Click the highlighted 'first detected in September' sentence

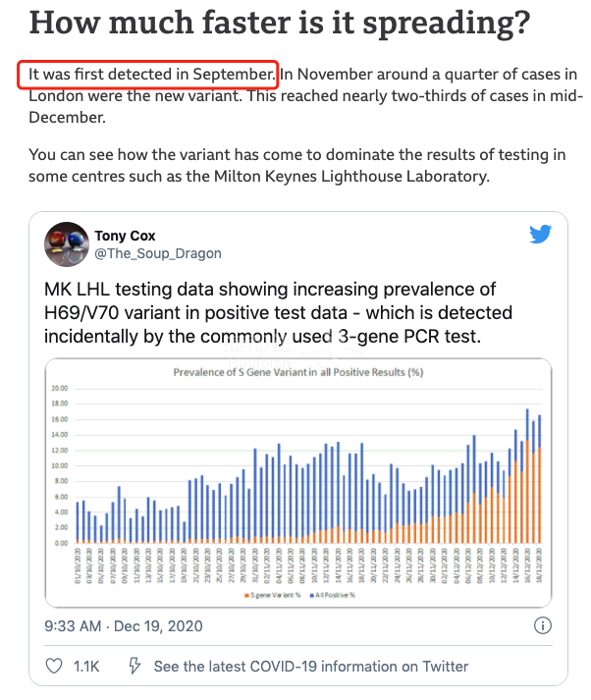coord(152,74)
